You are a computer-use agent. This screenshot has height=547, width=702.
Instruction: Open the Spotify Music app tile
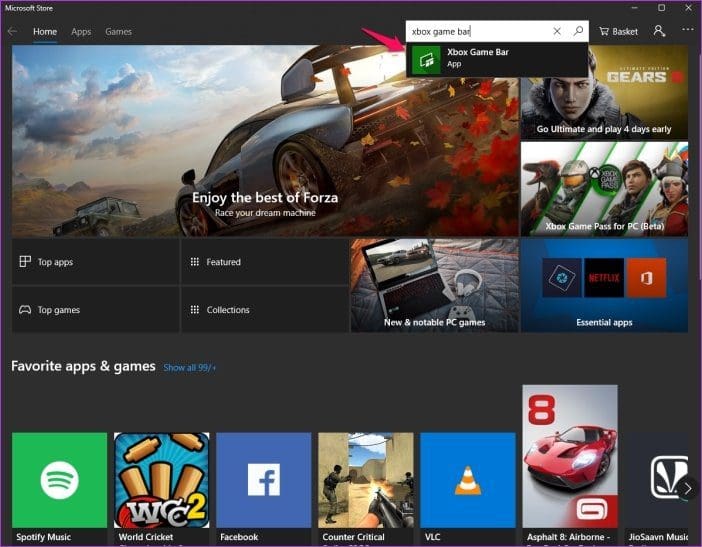click(x=60, y=488)
